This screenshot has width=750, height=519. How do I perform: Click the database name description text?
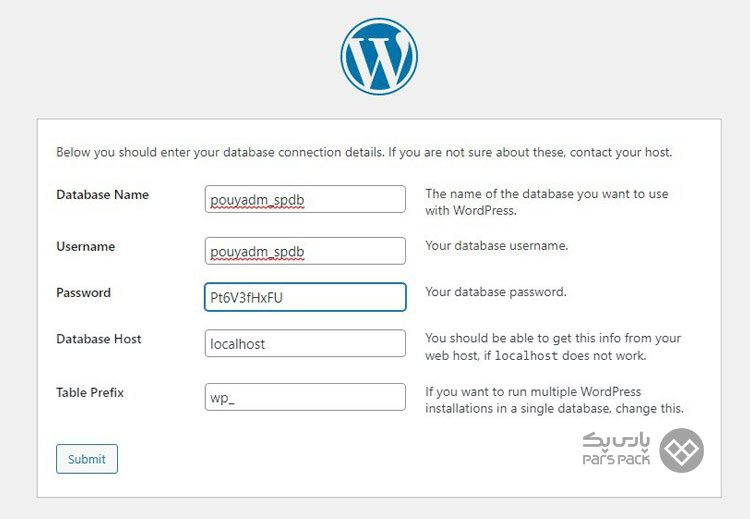[x=546, y=202]
